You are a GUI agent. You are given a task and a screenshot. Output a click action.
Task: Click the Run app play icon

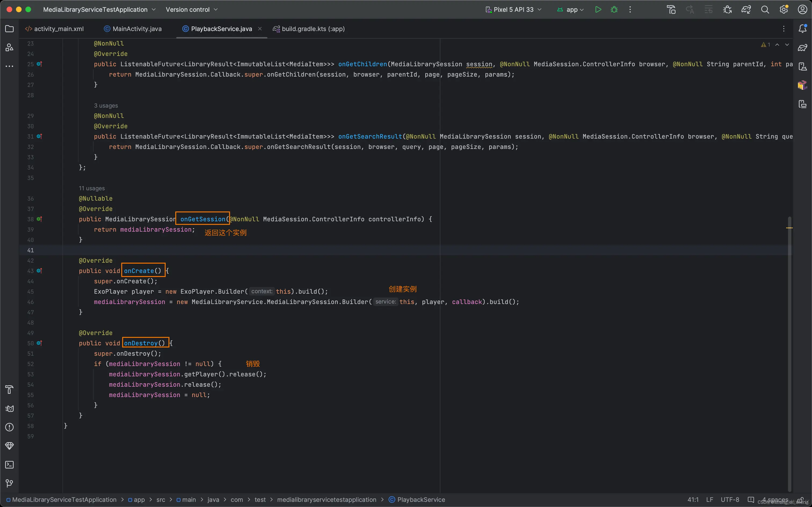598,9
